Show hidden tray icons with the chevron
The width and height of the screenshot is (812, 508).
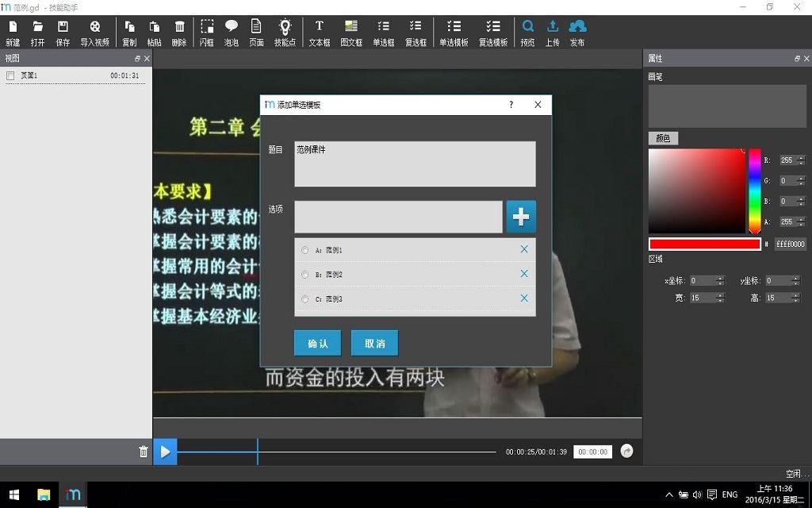point(669,495)
